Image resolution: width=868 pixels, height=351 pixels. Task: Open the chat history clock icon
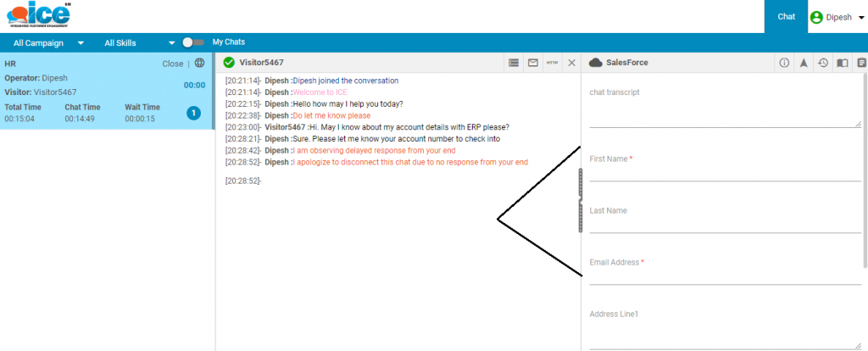[x=823, y=63]
